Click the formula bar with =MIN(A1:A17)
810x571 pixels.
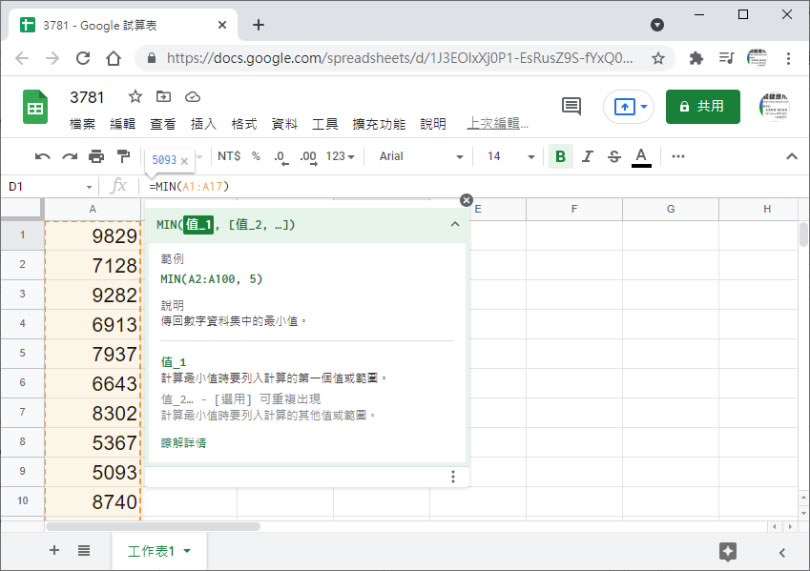pos(475,187)
